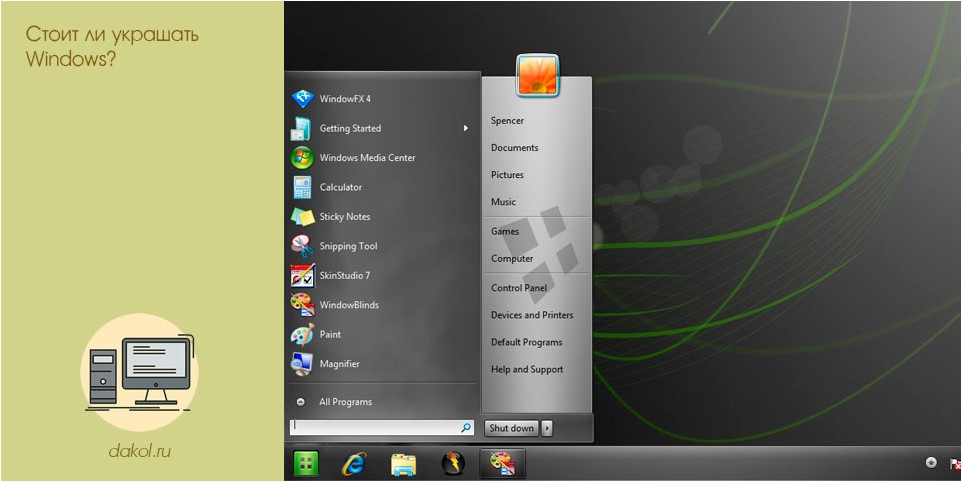This screenshot has height=482, width=962.
Task: Open the Calculator icon
Action: (302, 187)
